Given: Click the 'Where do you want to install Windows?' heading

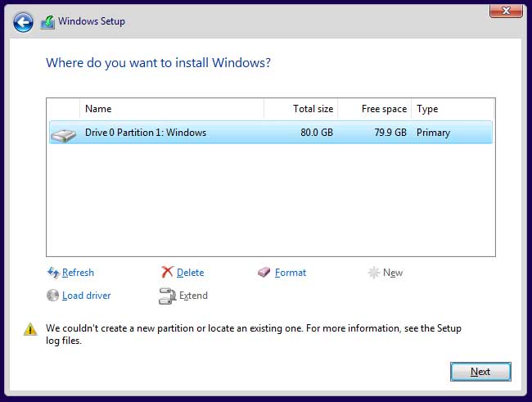Looking at the screenshot, I should point(159,63).
